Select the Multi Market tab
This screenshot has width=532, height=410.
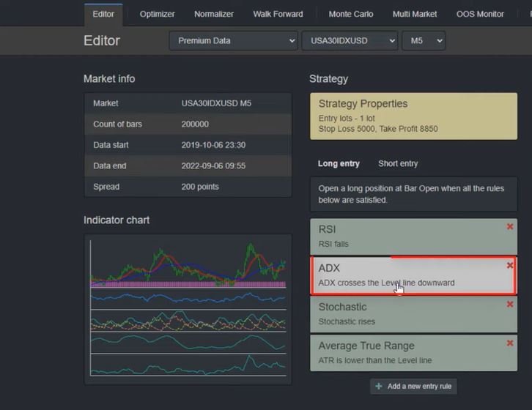point(415,14)
